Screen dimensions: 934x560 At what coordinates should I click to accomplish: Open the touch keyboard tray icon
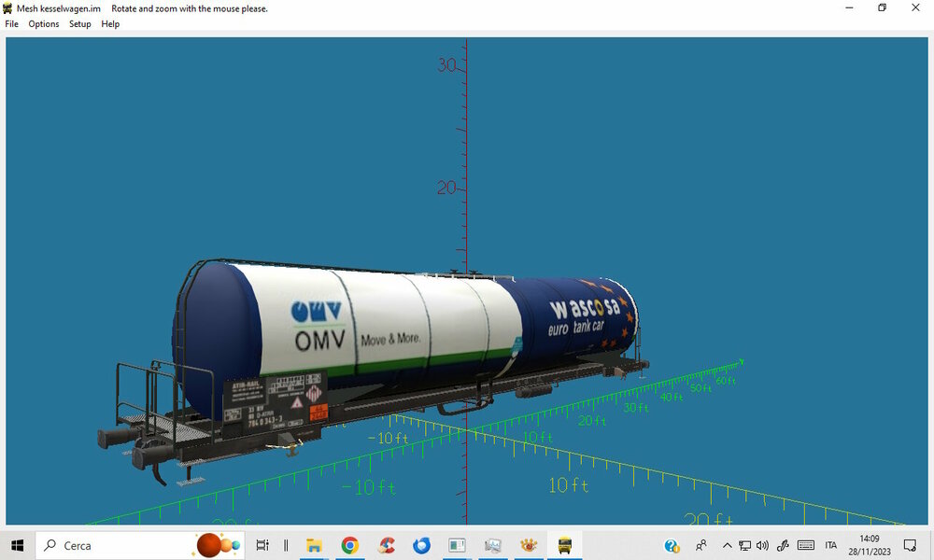(806, 545)
